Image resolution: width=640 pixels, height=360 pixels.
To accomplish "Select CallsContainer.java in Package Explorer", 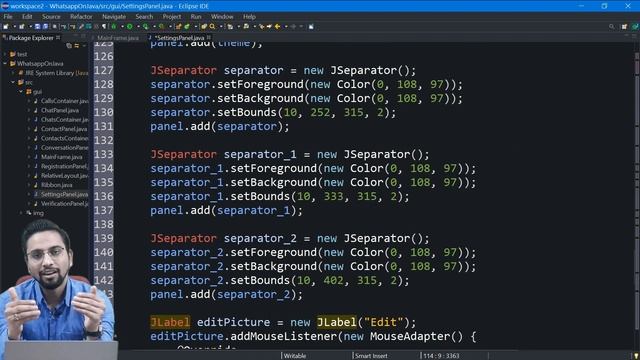I will 64,101.
